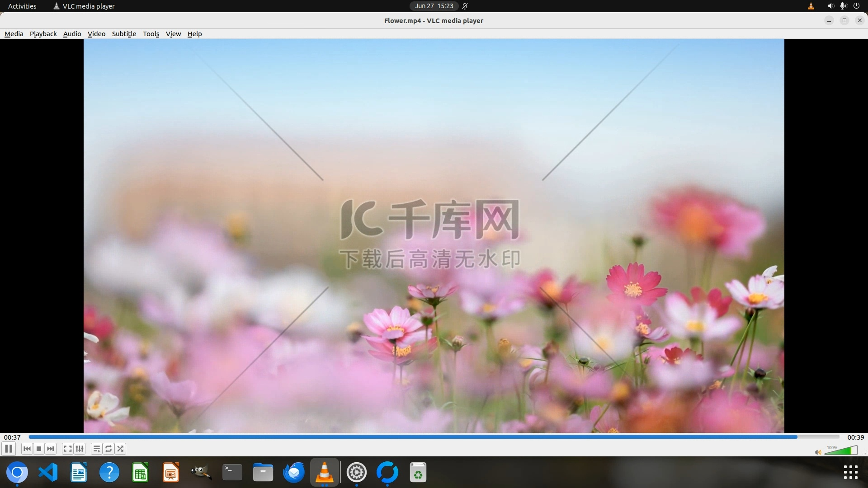The image size is (868, 488).
Task: Adjust the volume slider level
Action: click(x=841, y=450)
